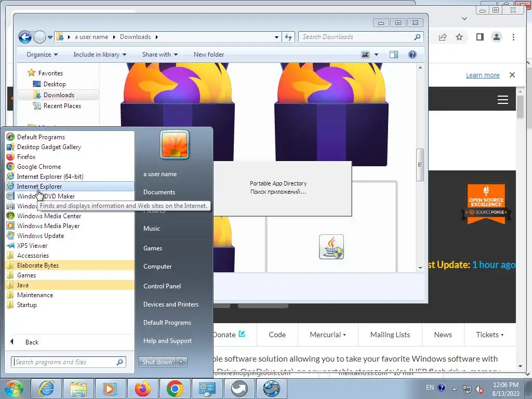Open Computer from the Start menu

157,267
